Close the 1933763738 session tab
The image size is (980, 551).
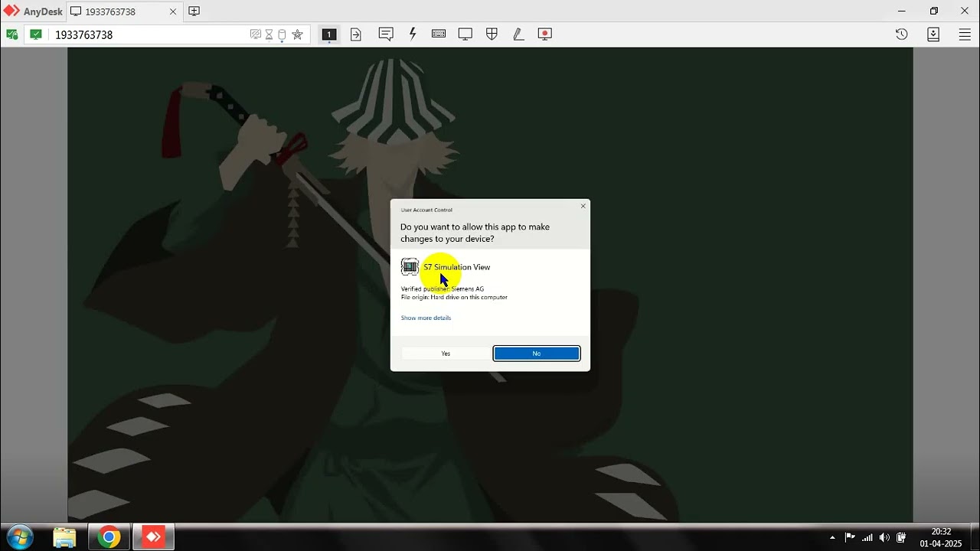coord(173,11)
